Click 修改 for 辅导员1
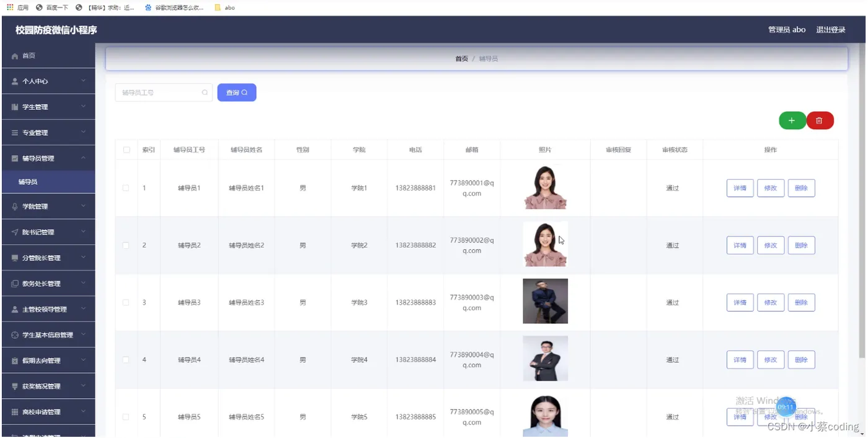 coord(771,188)
